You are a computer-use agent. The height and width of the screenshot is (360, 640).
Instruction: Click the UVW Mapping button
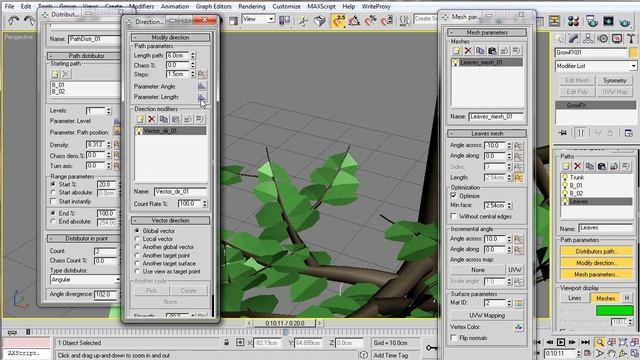click(x=487, y=316)
